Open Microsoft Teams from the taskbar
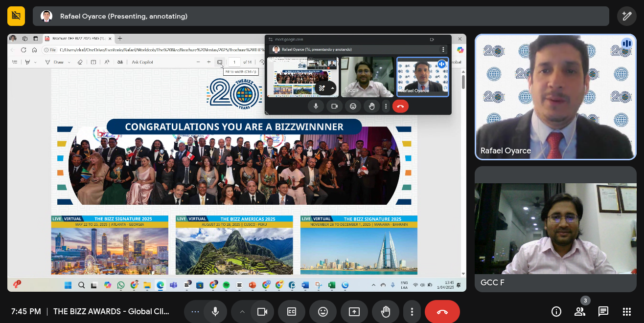The width and height of the screenshot is (644, 323). [173, 285]
